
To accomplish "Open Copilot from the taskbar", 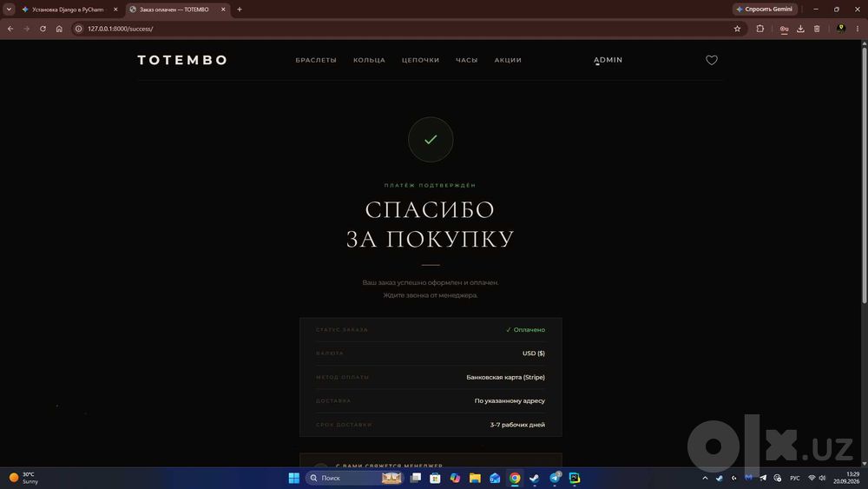I will 455,478.
